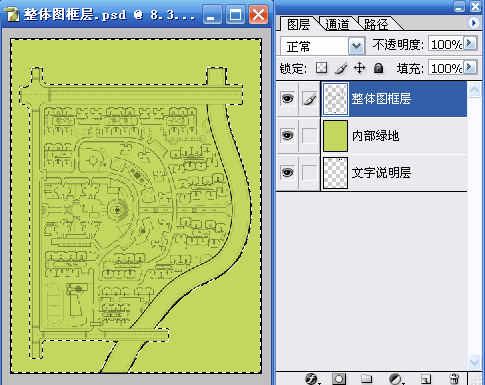
Task: Click the lock all padlock icon
Action: click(x=378, y=68)
